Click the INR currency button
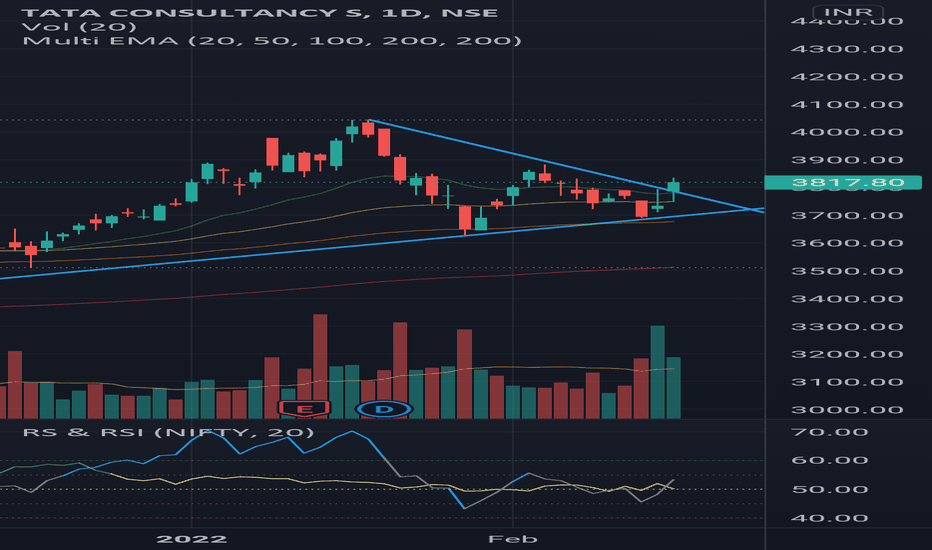Viewport: 932px width, 550px height. coord(848,12)
